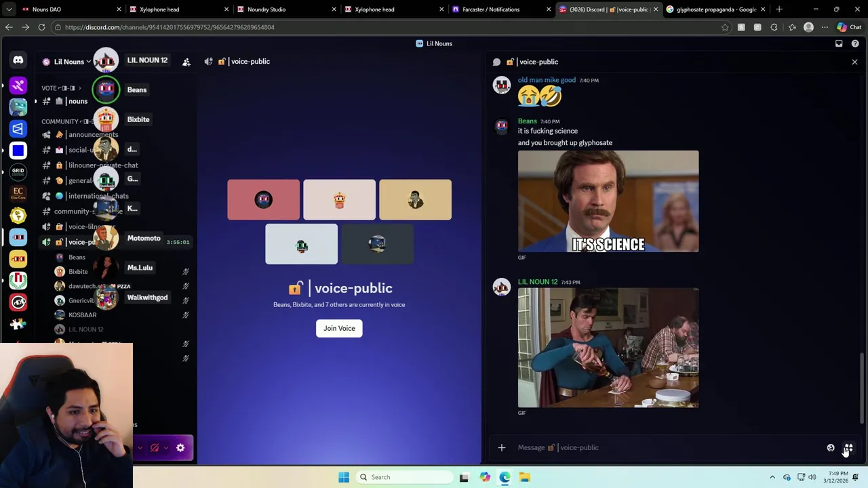The width and height of the screenshot is (868, 488).
Task: Close the Noundry Studio tab
Action: tap(334, 9)
